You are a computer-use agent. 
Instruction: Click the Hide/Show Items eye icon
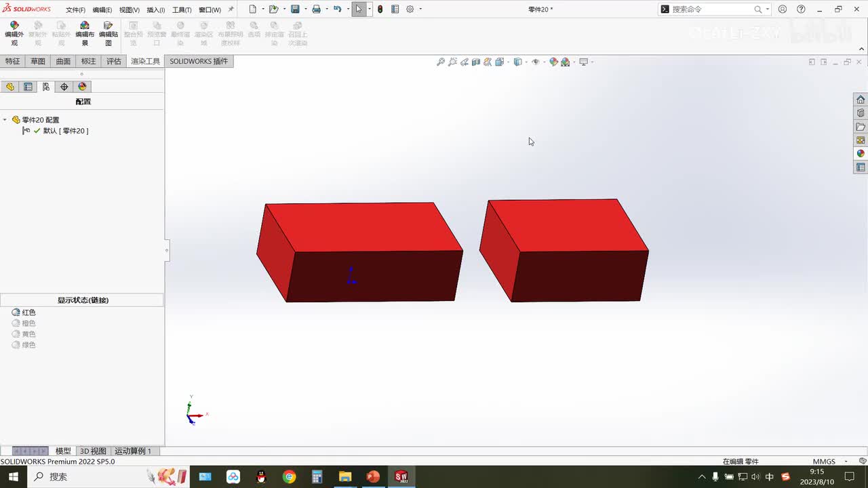click(x=535, y=62)
